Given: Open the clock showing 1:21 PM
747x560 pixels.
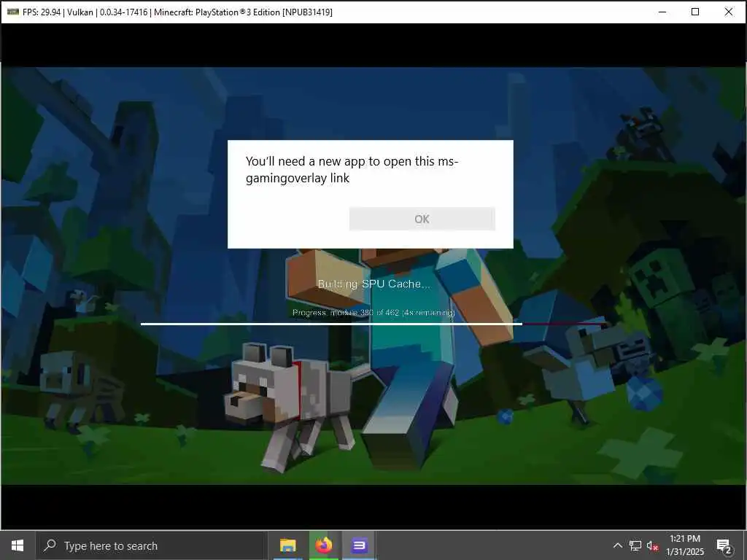Looking at the screenshot, I should [684, 545].
